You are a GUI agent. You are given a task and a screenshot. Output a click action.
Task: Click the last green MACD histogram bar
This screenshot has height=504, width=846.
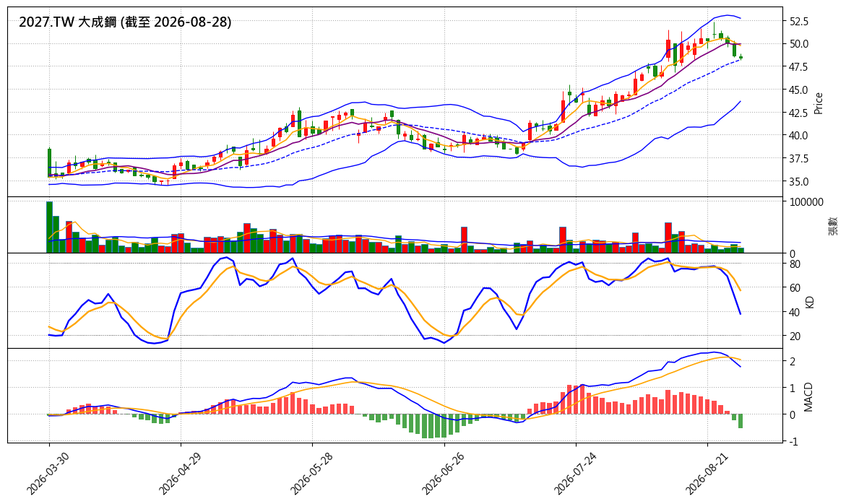741,421
